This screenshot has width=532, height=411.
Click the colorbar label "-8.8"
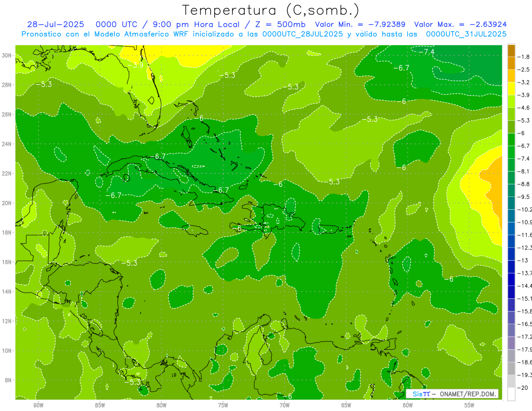point(524,184)
